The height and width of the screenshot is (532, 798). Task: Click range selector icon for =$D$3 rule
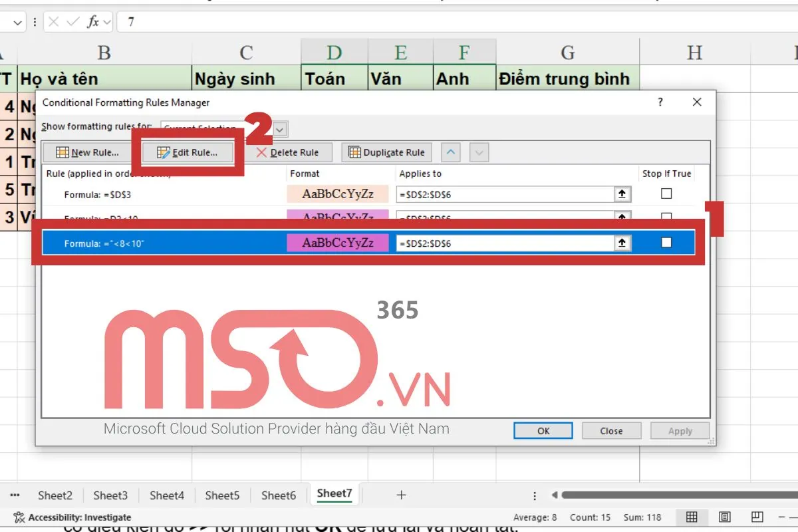pyautogui.click(x=622, y=194)
